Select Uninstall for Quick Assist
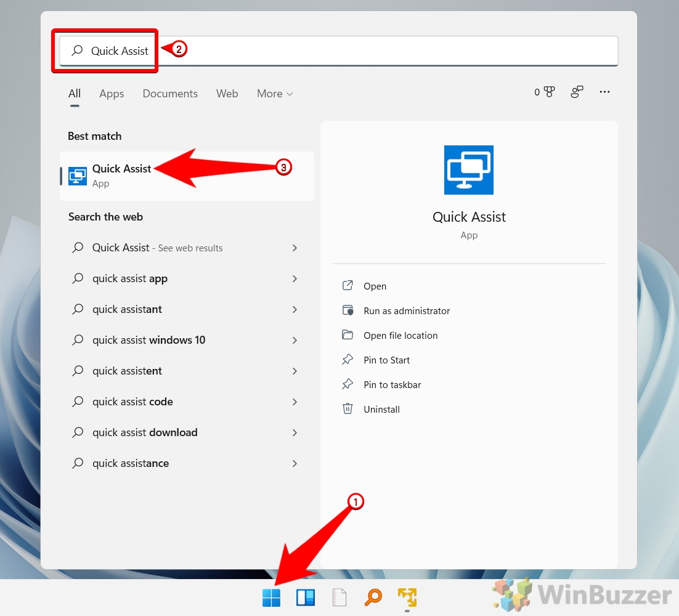Screen dimensions: 679x616 (381, 410)
